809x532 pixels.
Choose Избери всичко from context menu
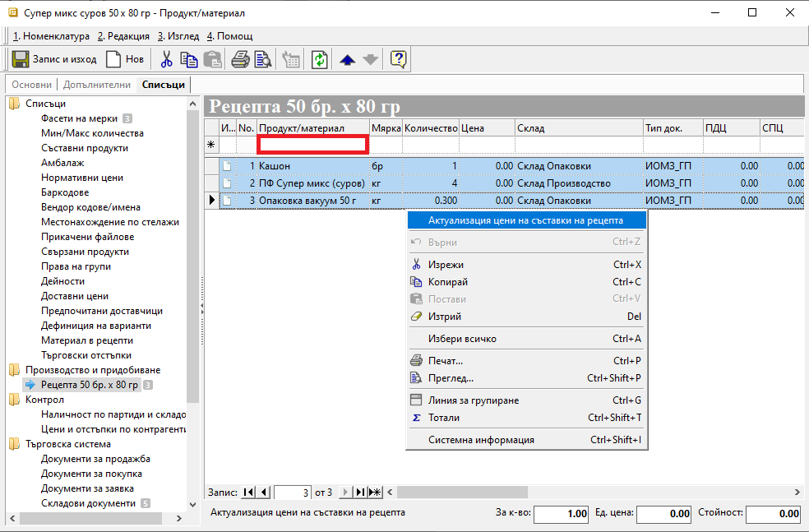462,339
